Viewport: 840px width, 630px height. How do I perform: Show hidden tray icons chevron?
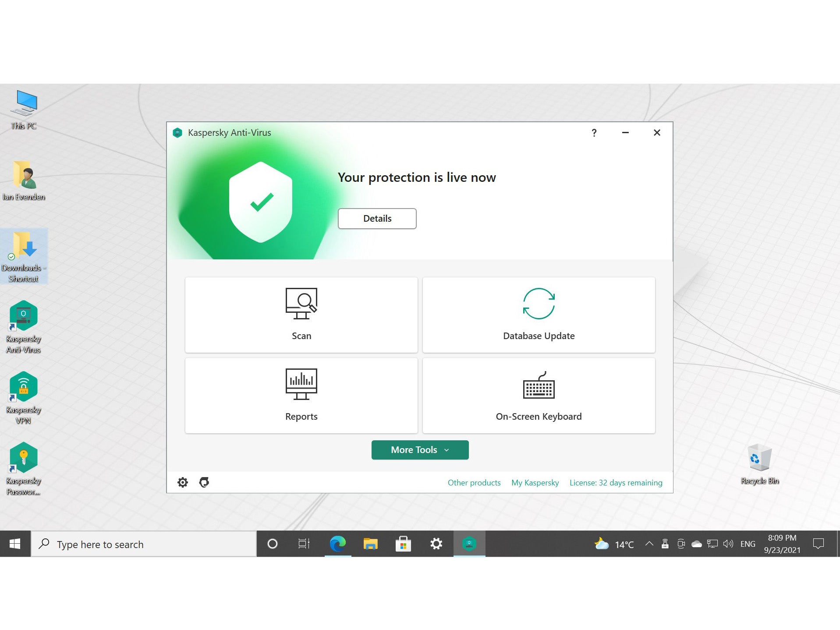[649, 544]
